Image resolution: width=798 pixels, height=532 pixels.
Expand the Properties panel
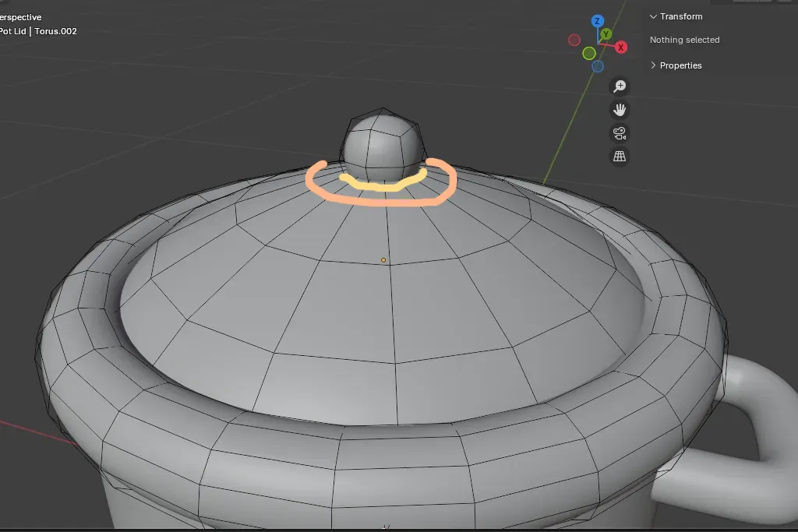pos(676,65)
